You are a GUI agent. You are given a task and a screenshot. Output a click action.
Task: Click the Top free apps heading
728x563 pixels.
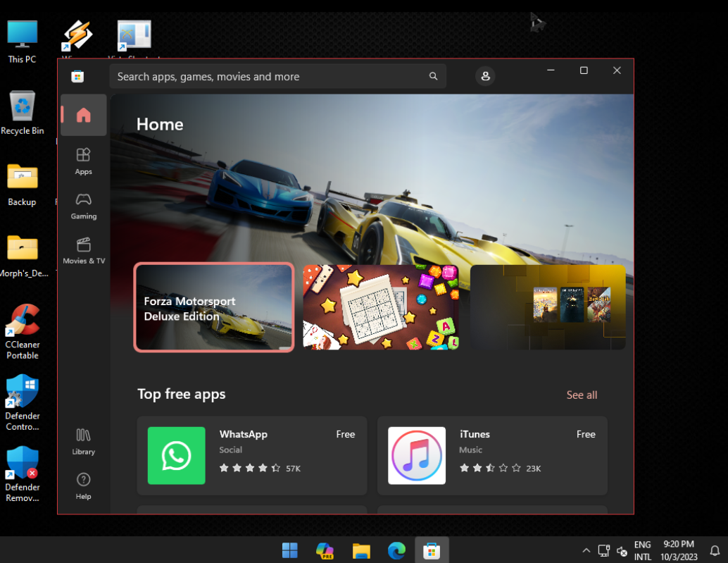coord(182,394)
